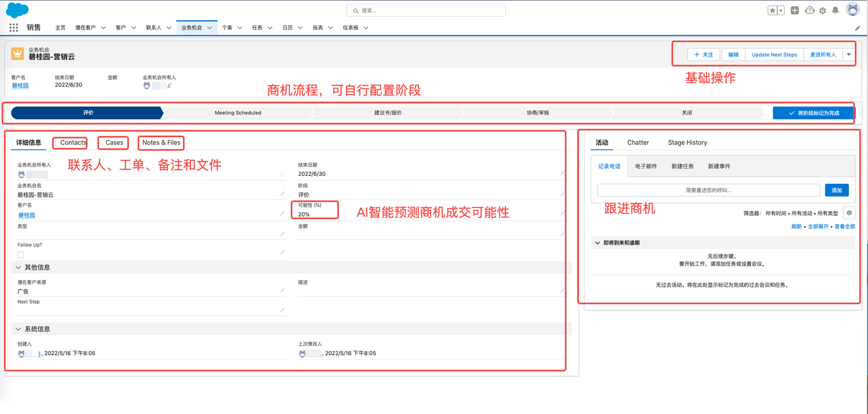
Task: Select the 新建任务 activity tab
Action: 682,167
